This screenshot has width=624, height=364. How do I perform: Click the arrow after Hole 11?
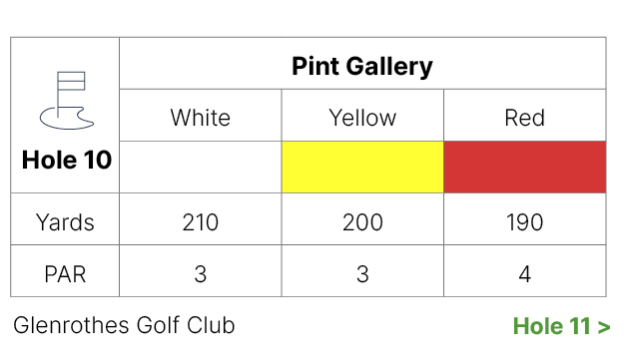click(604, 327)
